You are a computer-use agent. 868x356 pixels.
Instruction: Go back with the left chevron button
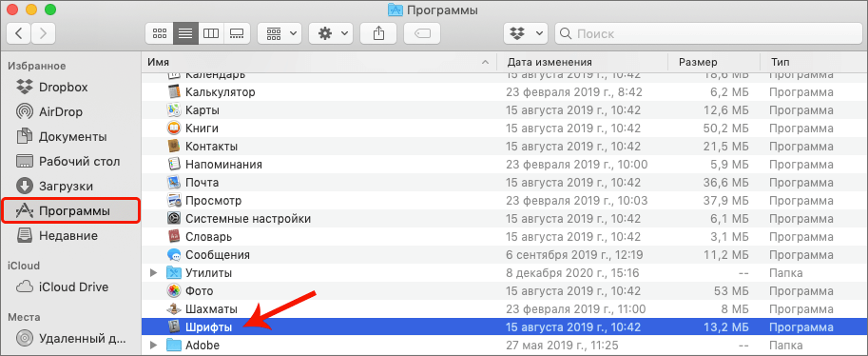tap(19, 33)
